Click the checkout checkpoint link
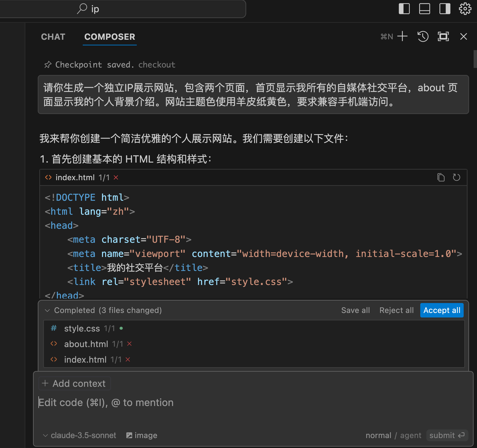477x448 pixels. [x=157, y=65]
